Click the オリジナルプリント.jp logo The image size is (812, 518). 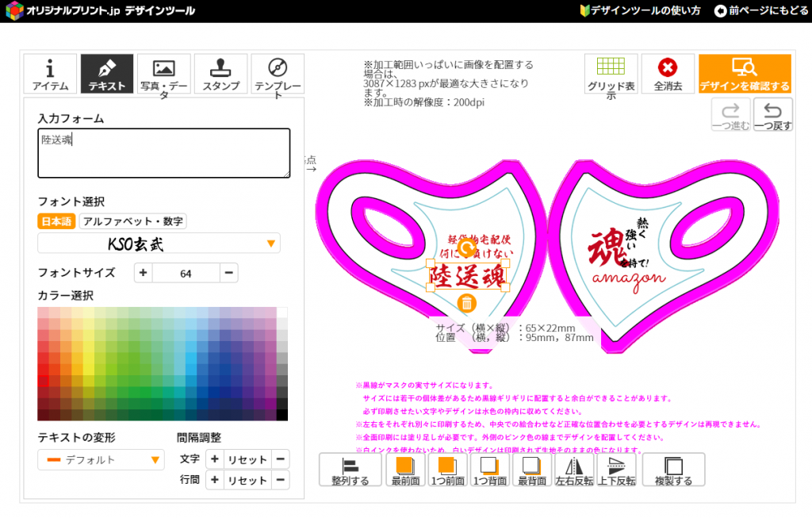(x=101, y=10)
